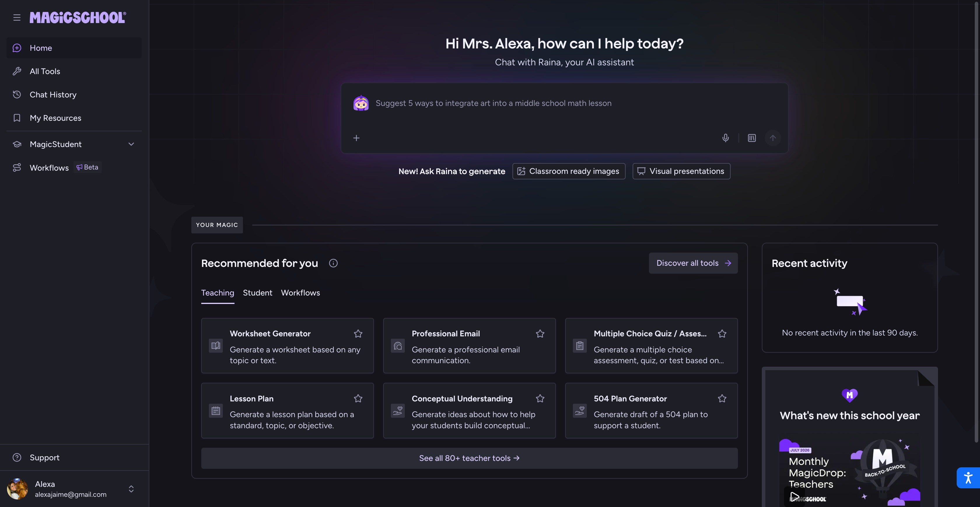Show info about Recommended for you
Image resolution: width=980 pixels, height=507 pixels.
tap(333, 263)
